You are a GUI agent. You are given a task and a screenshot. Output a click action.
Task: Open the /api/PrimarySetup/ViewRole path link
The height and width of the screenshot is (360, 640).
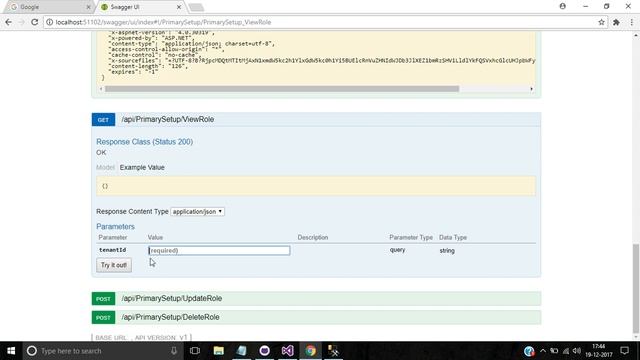pos(168,120)
